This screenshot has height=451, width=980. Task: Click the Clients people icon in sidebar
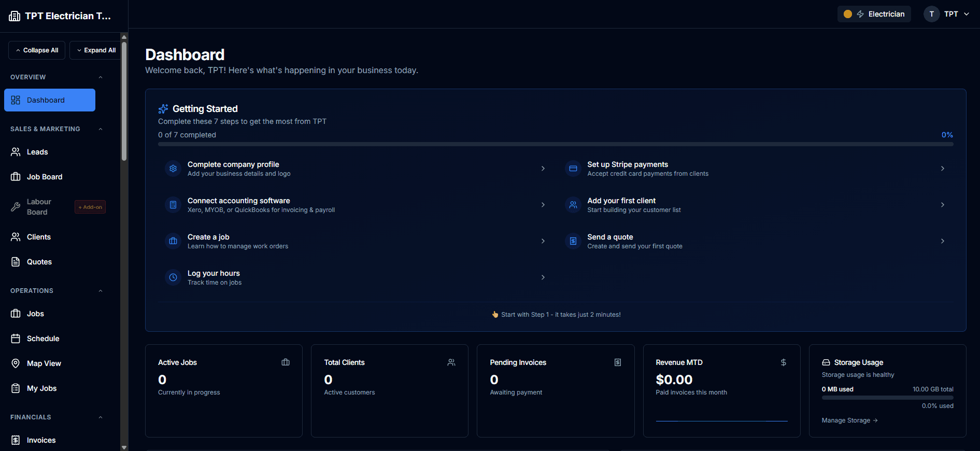(16, 237)
